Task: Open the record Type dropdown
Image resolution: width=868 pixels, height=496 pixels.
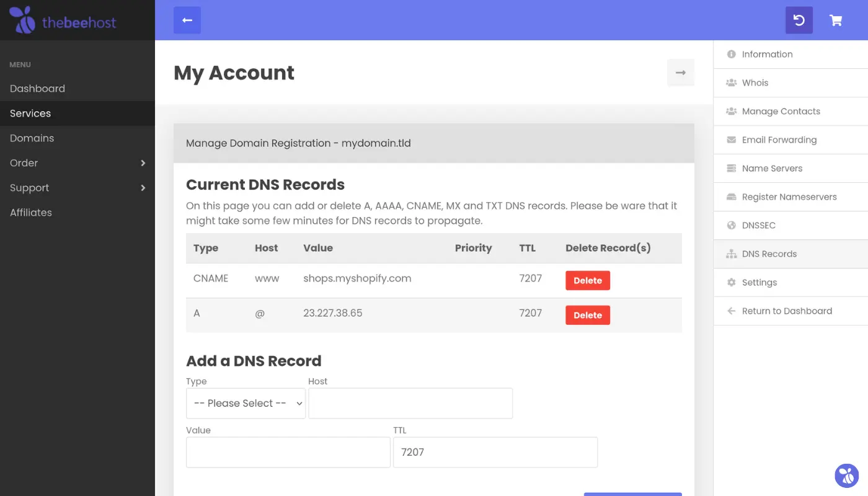Action: pyautogui.click(x=246, y=404)
